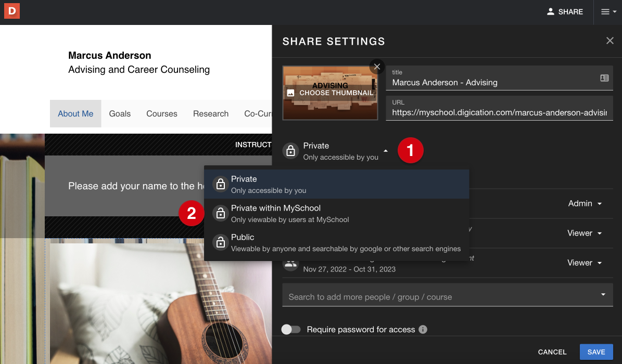Viewport: 622px width, 364px height.
Task: Select the Public visibility option
Action: pyautogui.click(x=336, y=243)
